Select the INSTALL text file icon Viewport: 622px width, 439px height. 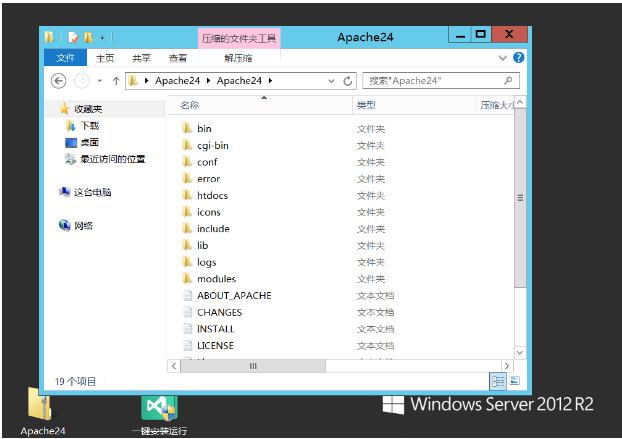pyautogui.click(x=188, y=329)
